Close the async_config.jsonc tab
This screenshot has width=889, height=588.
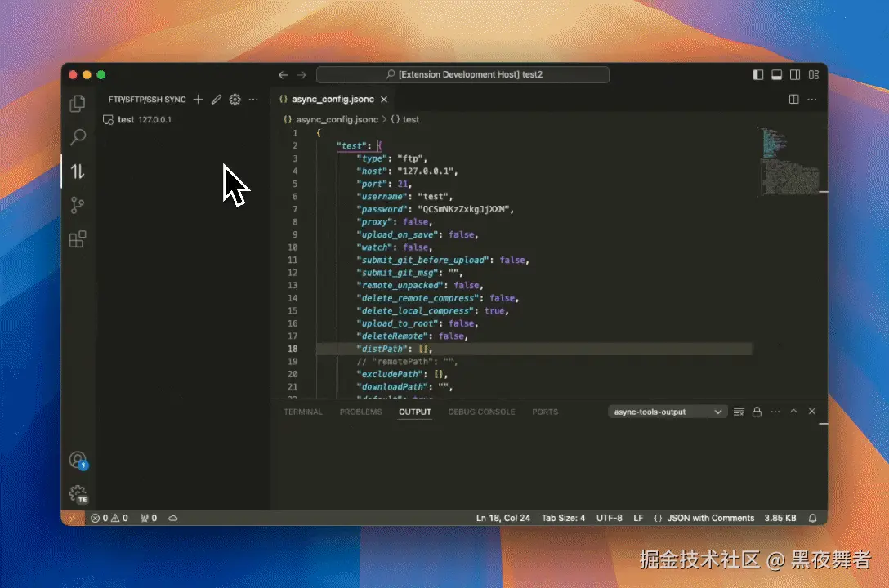(x=384, y=99)
